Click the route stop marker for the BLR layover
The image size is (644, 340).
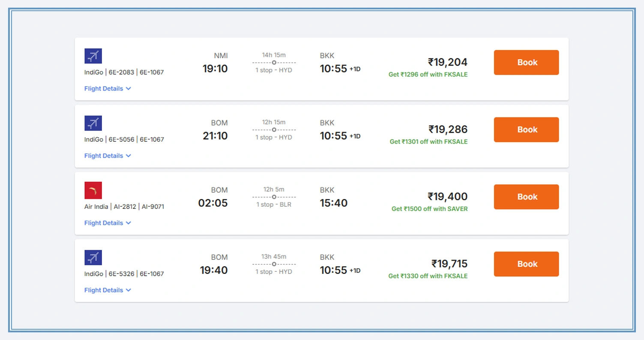point(274,197)
